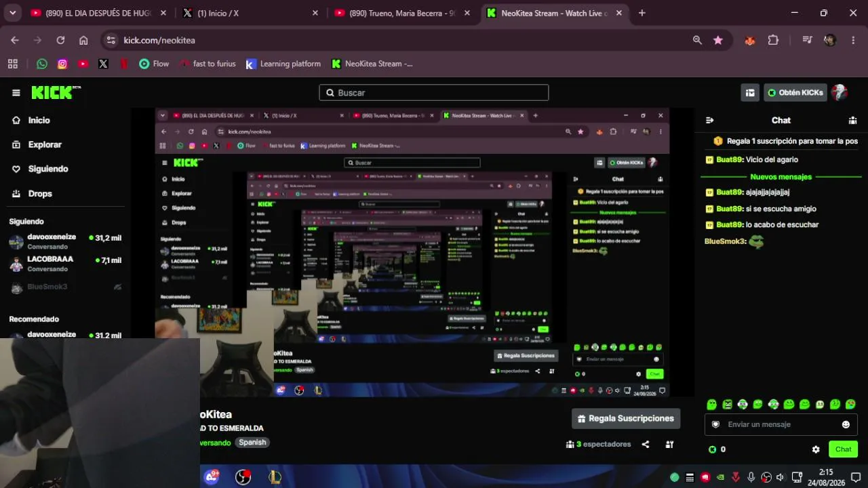Open the League of Legends taskbar icon
This screenshot has height=488, width=868.
pos(275,477)
